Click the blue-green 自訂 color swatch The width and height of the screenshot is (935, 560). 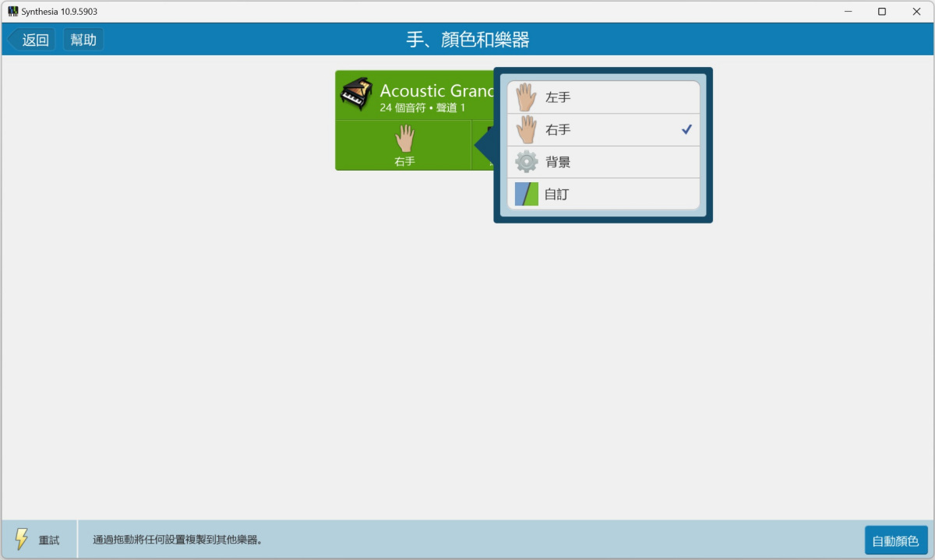pyautogui.click(x=526, y=194)
